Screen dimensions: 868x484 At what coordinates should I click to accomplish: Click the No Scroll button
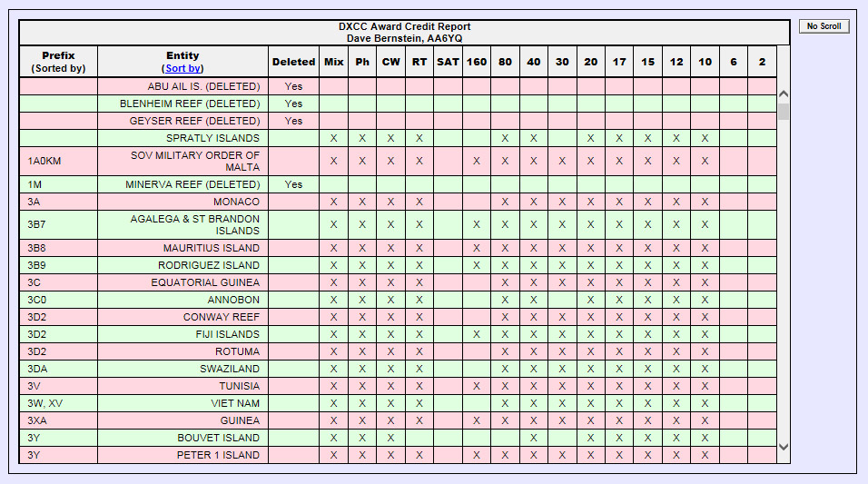[824, 26]
